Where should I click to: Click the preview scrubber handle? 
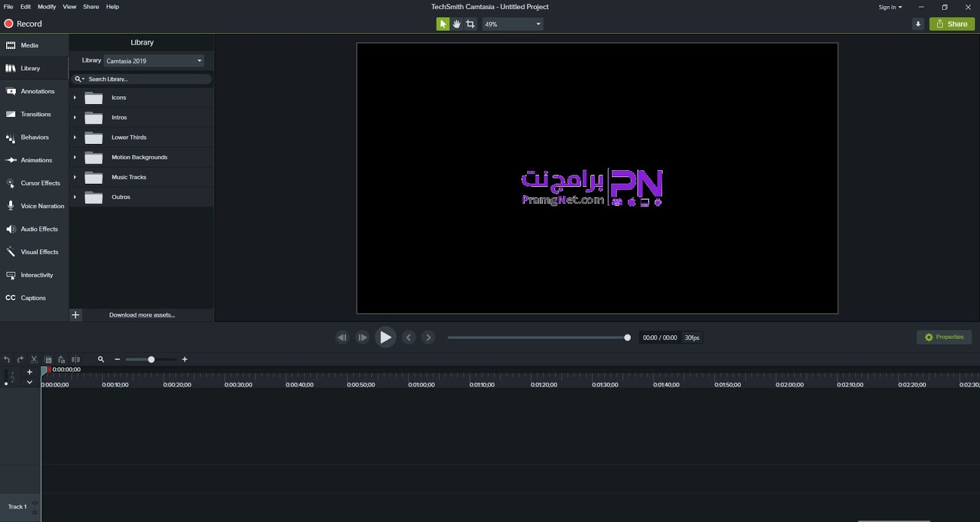pyautogui.click(x=627, y=338)
